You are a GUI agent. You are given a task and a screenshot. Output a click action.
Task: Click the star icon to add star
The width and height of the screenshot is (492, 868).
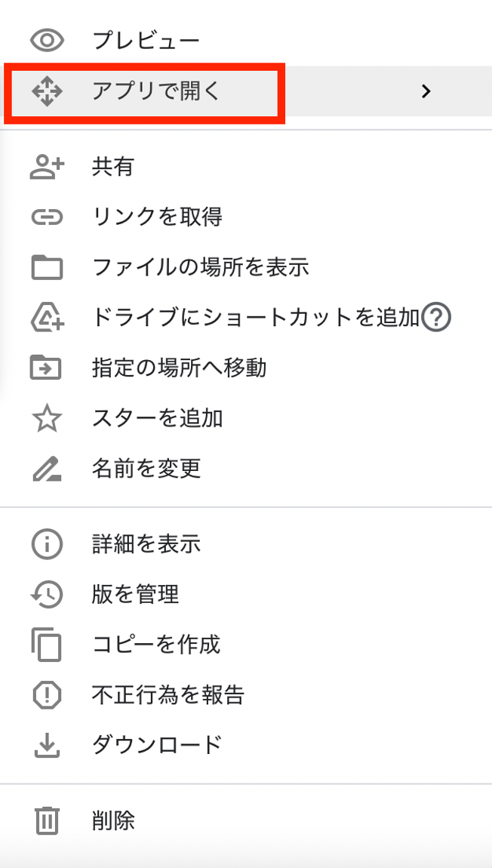(47, 418)
